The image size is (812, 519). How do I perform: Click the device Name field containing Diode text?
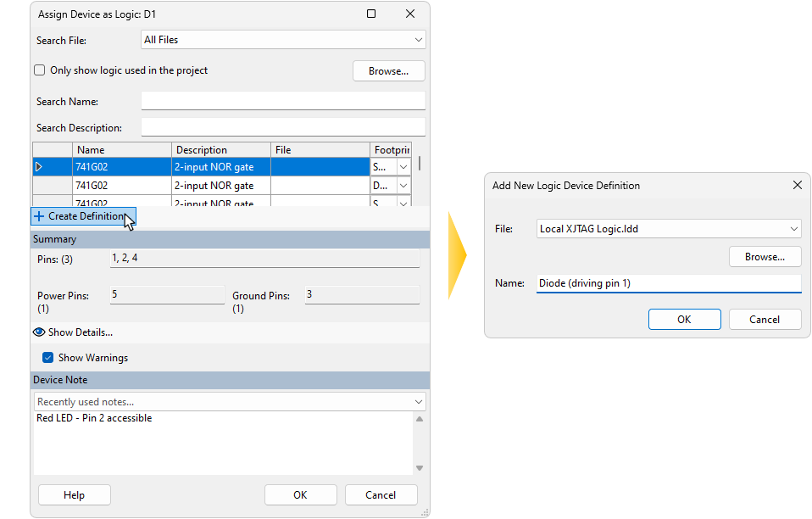coord(668,284)
